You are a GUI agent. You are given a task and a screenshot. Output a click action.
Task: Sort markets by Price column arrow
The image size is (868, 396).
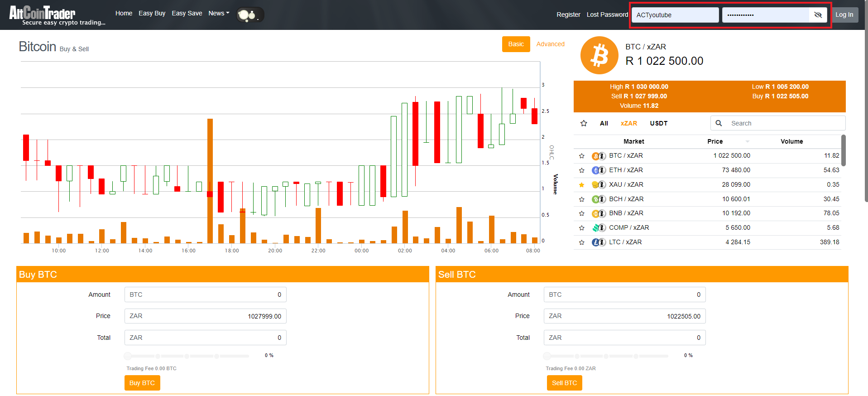pos(748,141)
